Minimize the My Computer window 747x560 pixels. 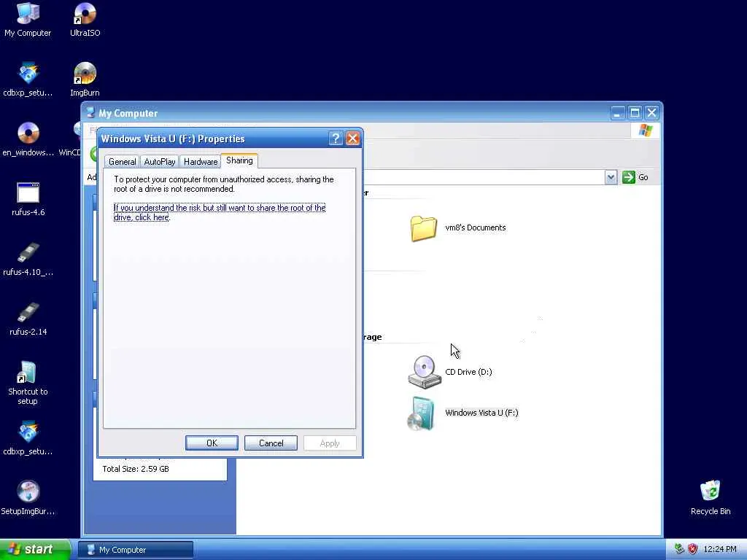pyautogui.click(x=618, y=113)
